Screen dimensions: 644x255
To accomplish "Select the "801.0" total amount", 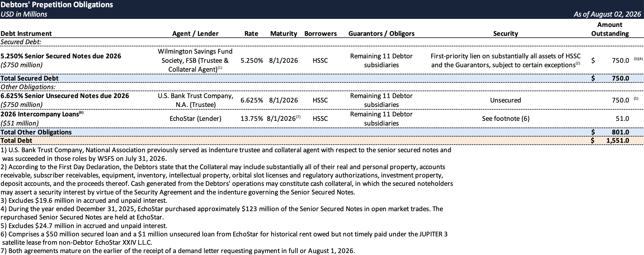I will pyautogui.click(x=620, y=132).
